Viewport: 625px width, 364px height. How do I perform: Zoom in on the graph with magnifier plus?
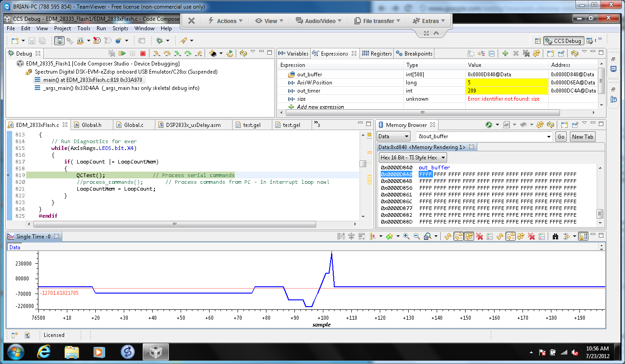coord(406,236)
